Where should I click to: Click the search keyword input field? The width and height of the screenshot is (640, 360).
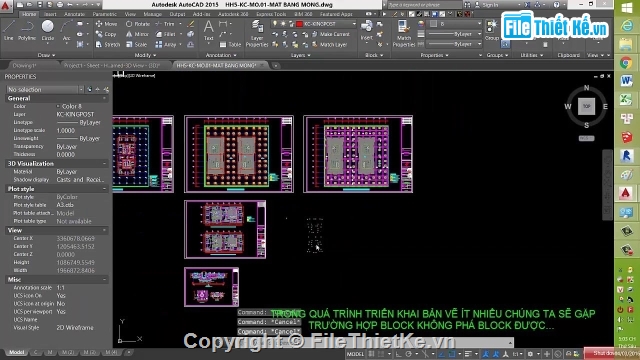pos(424,5)
